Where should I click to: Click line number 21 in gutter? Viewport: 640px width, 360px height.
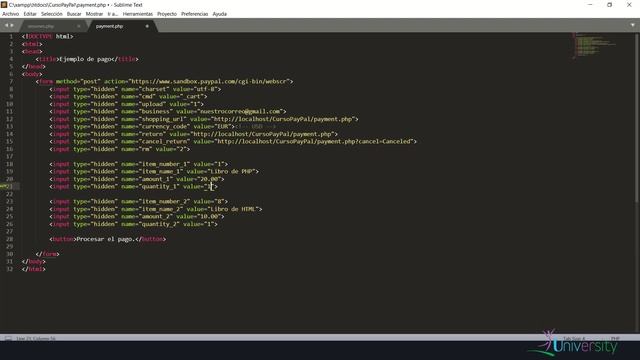click(x=10, y=187)
